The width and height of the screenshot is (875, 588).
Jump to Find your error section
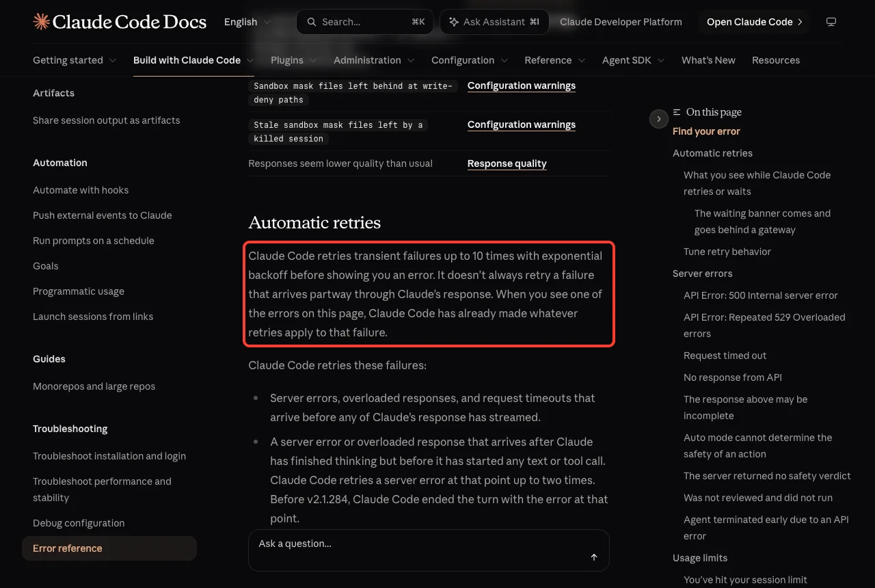pyautogui.click(x=706, y=131)
